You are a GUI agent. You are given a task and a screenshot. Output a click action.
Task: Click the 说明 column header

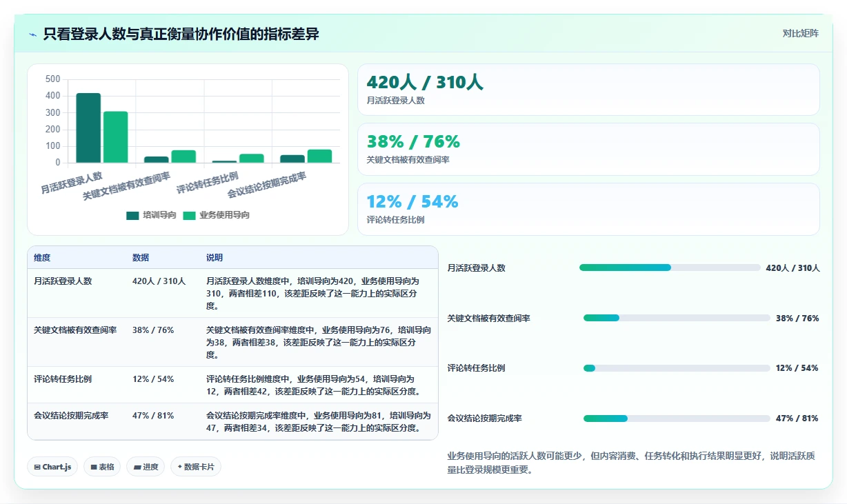215,258
